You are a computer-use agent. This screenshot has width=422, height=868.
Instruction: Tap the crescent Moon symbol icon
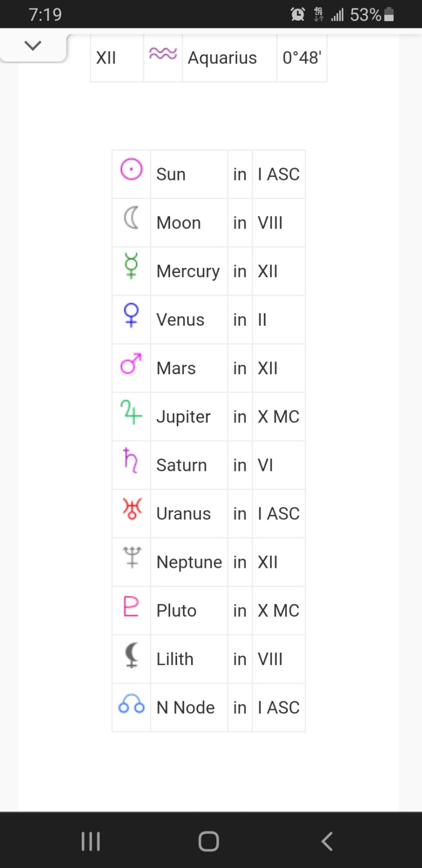[x=131, y=218]
